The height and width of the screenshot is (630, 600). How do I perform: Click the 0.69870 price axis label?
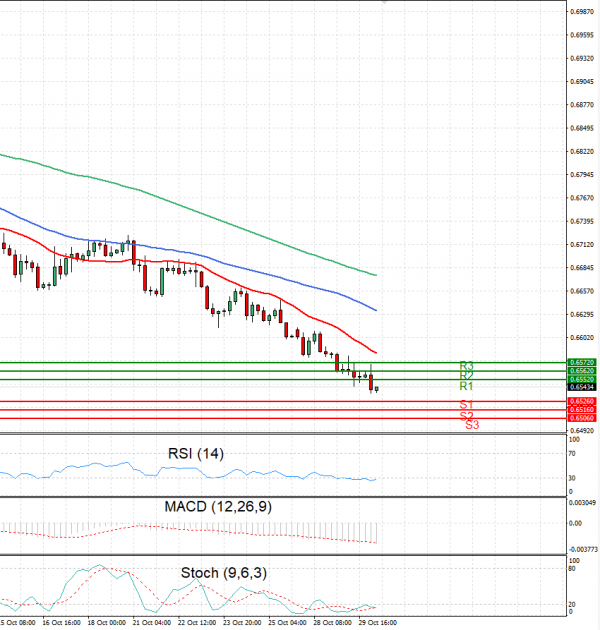(x=582, y=12)
